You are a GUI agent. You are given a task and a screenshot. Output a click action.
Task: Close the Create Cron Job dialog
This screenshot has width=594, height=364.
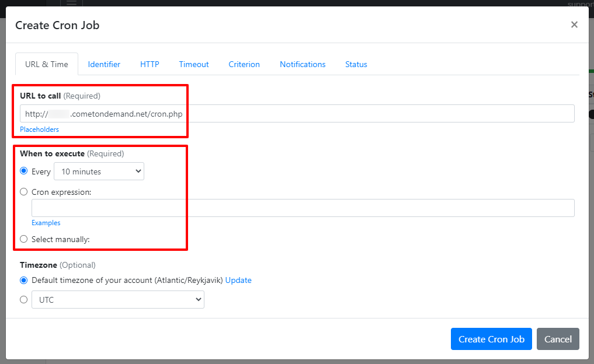pos(574,24)
